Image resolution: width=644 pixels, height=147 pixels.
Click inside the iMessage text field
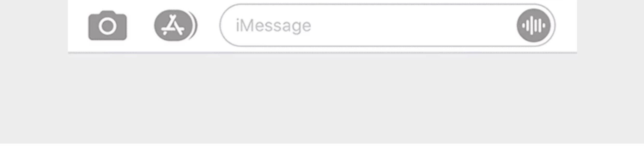pyautogui.click(x=387, y=25)
